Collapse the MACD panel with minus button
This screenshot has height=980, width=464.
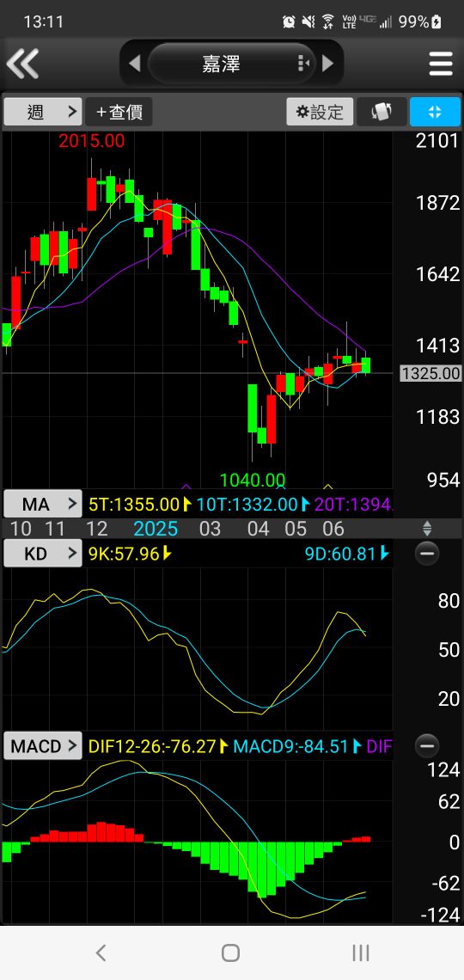(x=427, y=746)
